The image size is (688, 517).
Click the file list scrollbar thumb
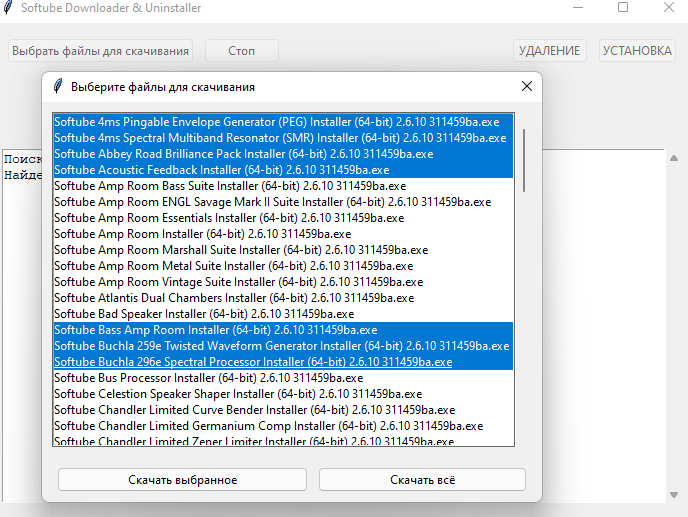[524, 160]
